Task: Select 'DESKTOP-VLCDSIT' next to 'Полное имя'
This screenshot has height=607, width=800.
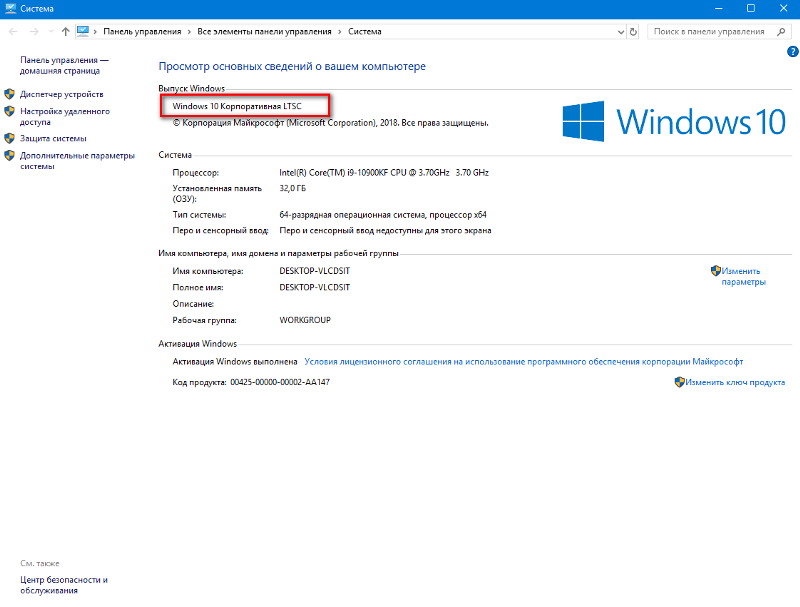Action: 314,287
